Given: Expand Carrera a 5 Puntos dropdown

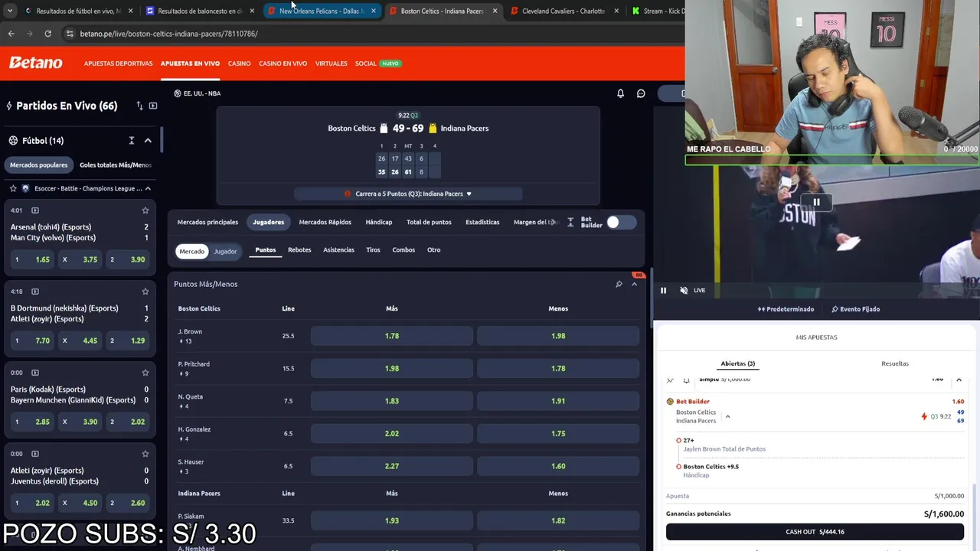Looking at the screenshot, I should [x=408, y=194].
